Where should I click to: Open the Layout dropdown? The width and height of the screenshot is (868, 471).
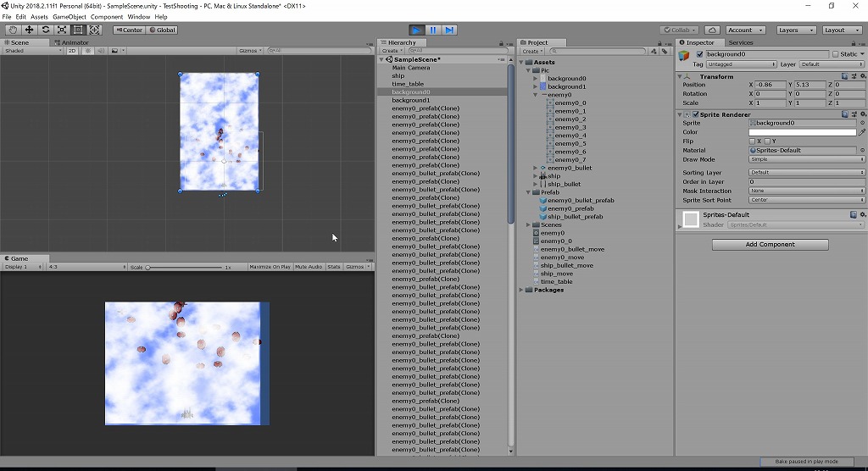point(842,30)
